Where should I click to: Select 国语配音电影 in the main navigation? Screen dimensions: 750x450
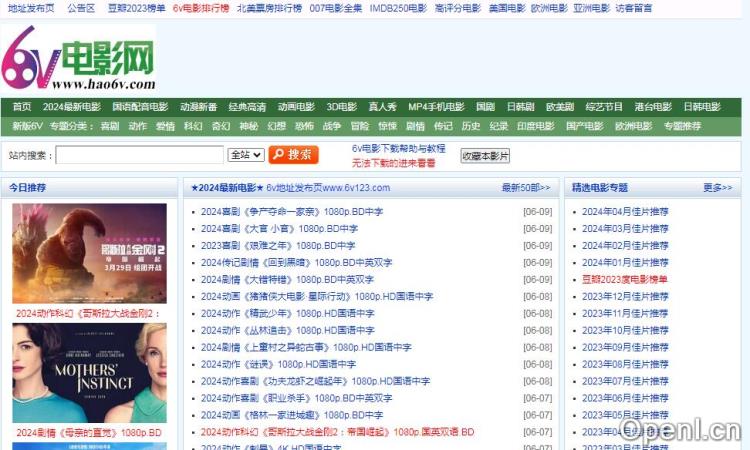[x=140, y=107]
